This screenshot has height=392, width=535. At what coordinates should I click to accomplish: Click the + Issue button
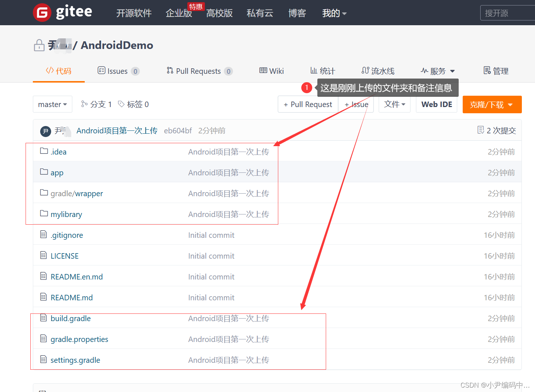tap(356, 104)
